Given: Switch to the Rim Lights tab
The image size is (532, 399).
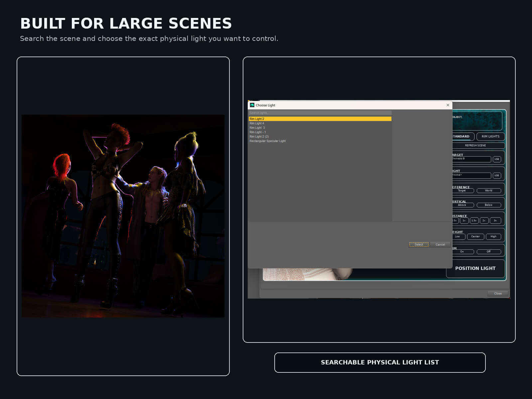Looking at the screenshot, I should [490, 136].
